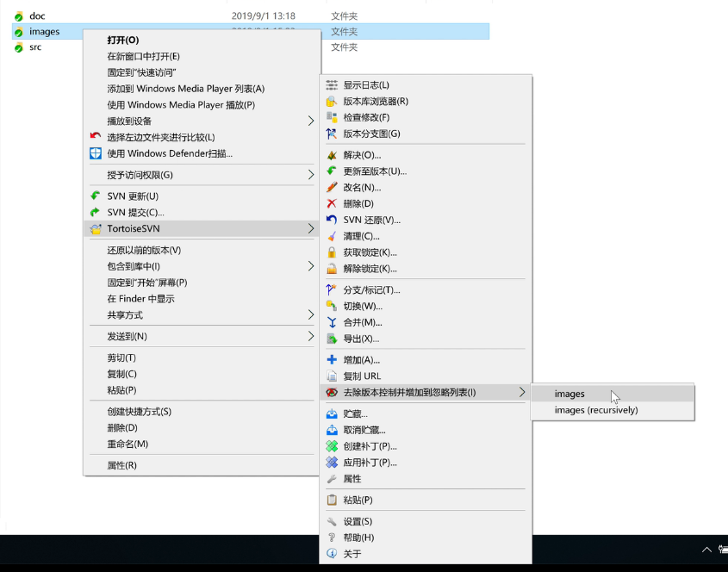
Task: Show hidden icons chevron in system tray
Action: [706, 550]
